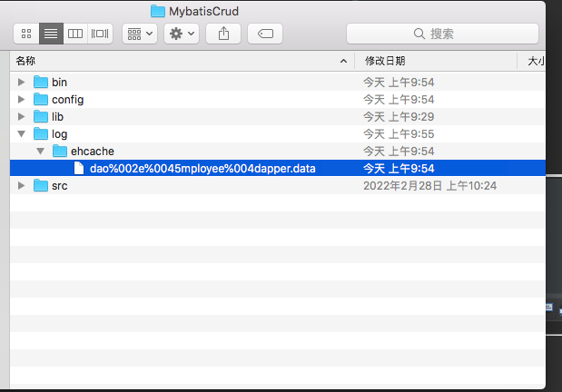Select the row labeled config

(x=278, y=99)
